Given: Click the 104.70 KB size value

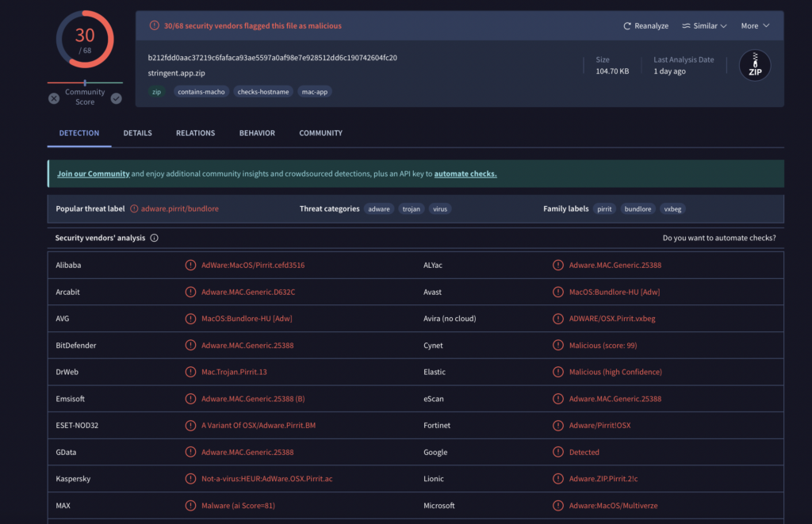Looking at the screenshot, I should (612, 71).
